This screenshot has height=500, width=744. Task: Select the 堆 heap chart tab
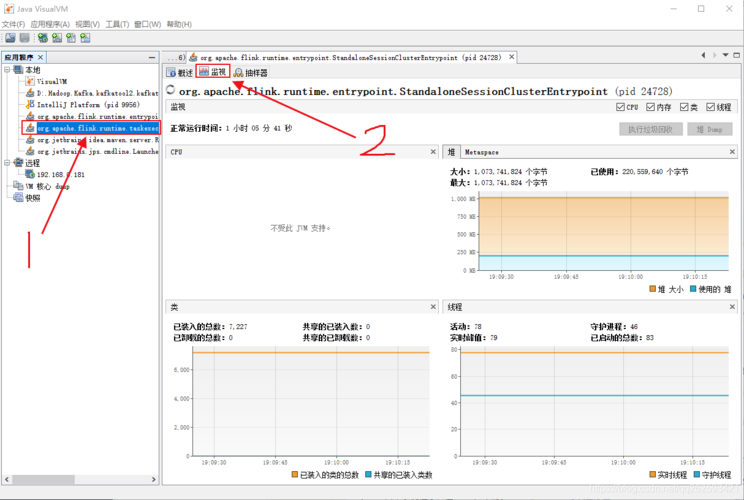pyautogui.click(x=451, y=152)
